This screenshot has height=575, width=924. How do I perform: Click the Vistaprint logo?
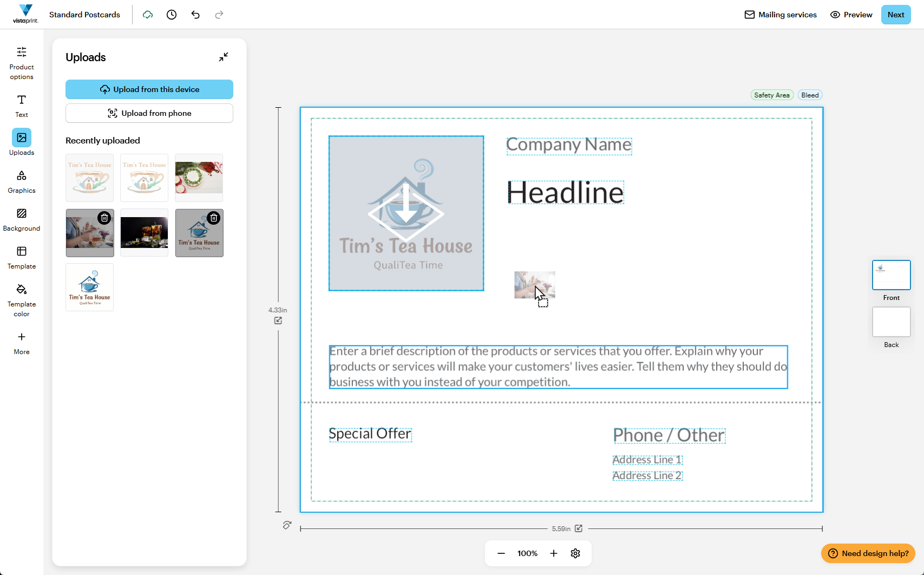point(25,14)
